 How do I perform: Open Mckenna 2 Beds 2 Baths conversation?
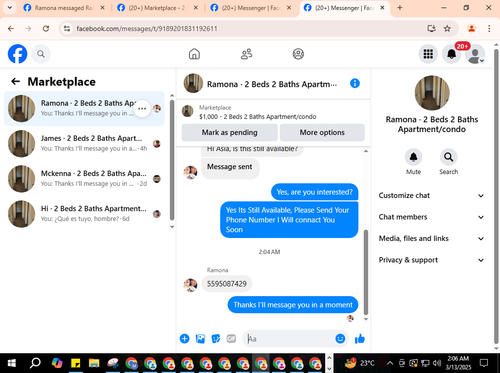click(84, 179)
